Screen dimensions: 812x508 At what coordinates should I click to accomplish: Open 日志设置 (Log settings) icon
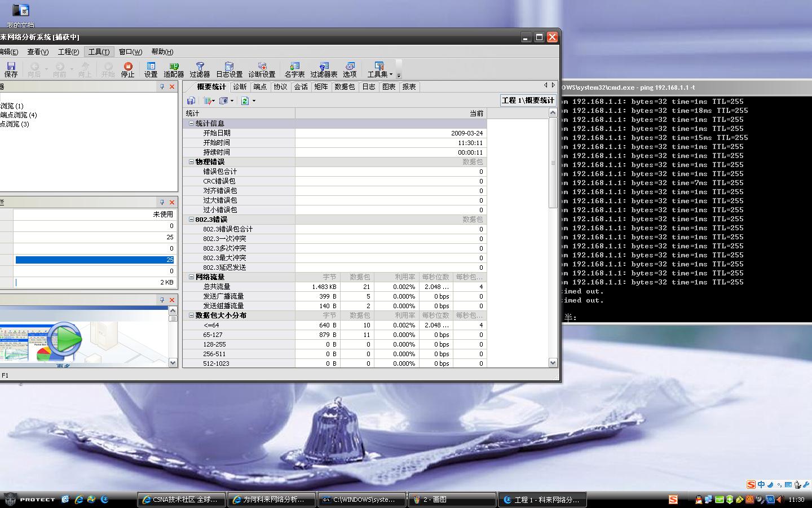(x=229, y=69)
